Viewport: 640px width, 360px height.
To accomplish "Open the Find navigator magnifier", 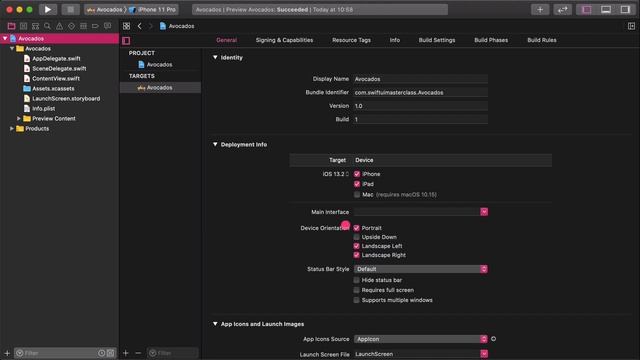I will coord(47,26).
